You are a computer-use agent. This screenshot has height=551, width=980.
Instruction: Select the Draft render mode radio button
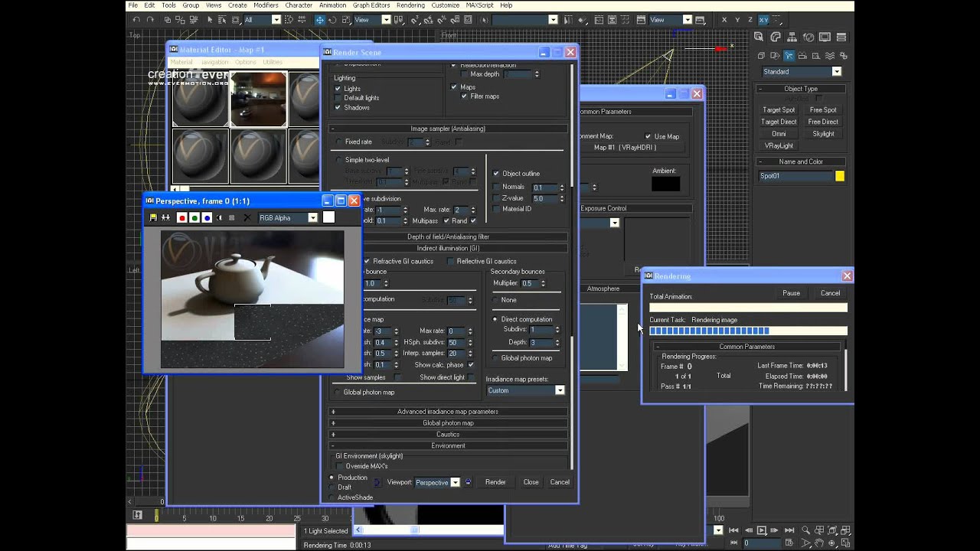pos(332,487)
